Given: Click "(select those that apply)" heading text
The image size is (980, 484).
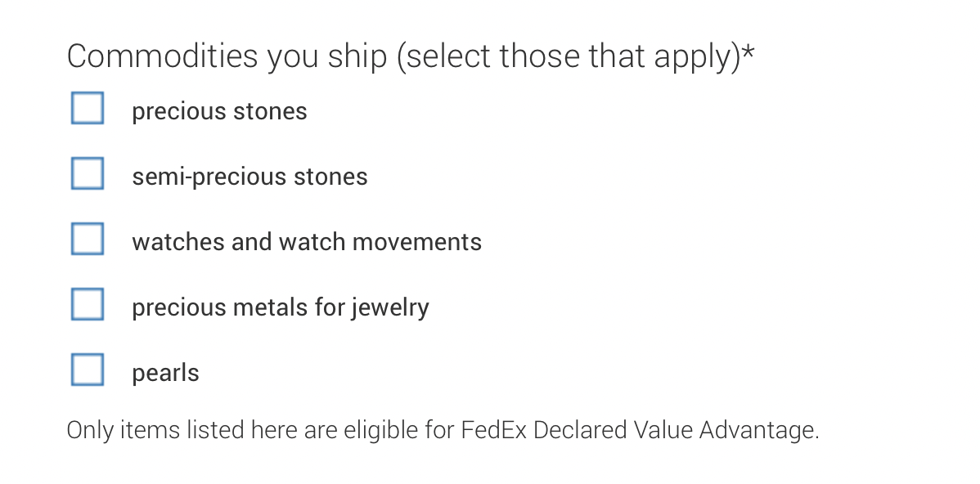Looking at the screenshot, I should pyautogui.click(x=568, y=56).
